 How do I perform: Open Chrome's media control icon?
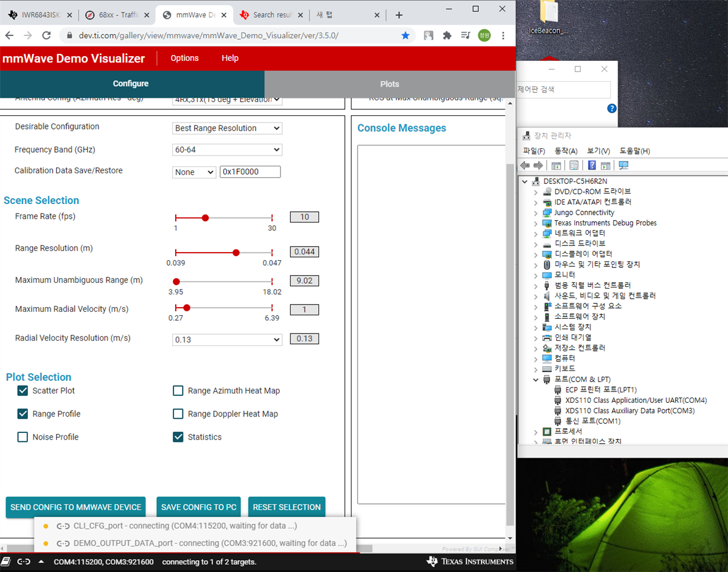tap(465, 35)
